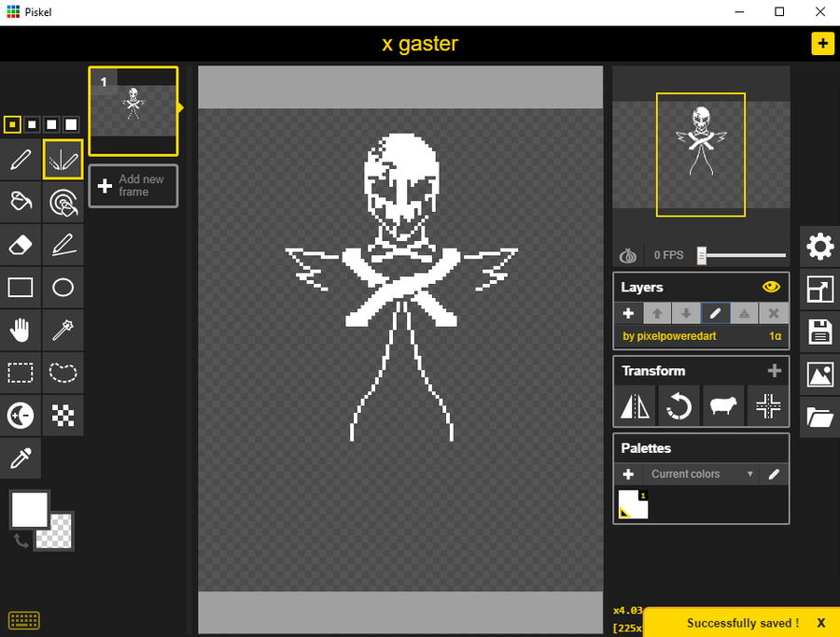
Task: Merge layer with layer below
Action: (x=744, y=313)
